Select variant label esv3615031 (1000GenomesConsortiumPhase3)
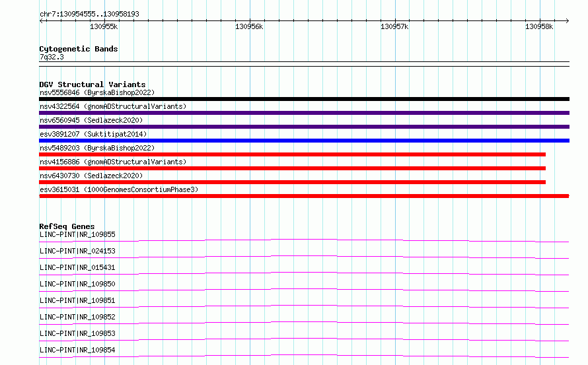588x365 pixels. point(119,189)
